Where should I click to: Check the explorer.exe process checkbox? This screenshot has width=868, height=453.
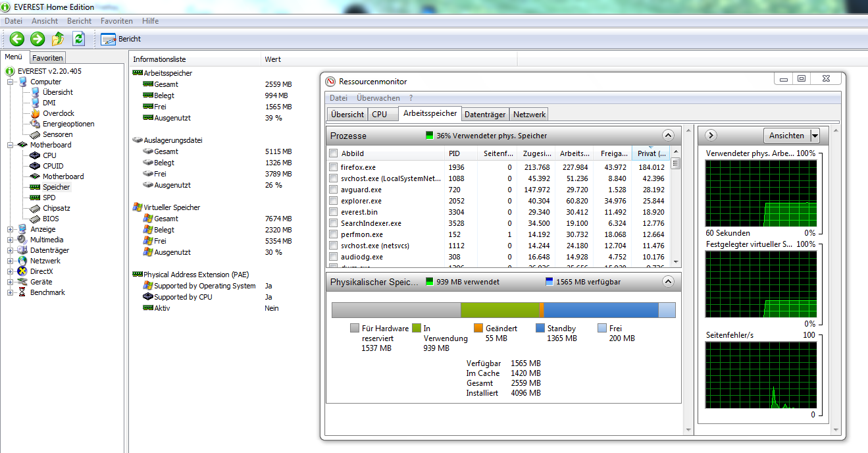tap(334, 201)
